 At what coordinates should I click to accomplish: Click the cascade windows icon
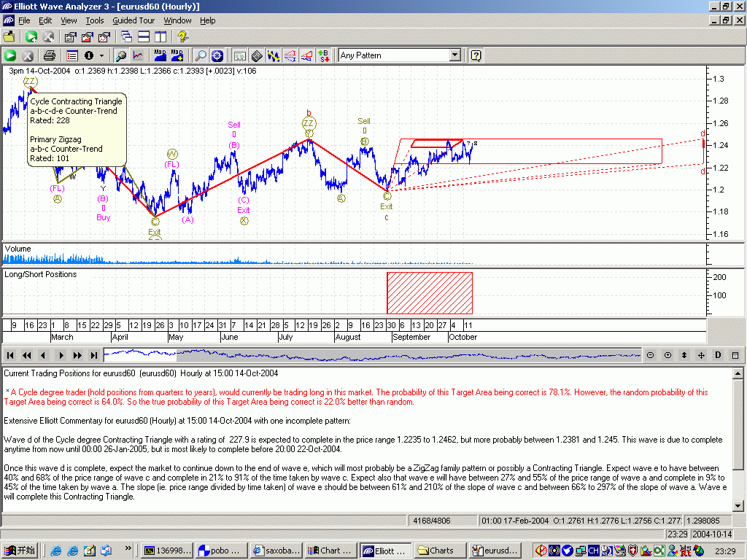[x=127, y=36]
